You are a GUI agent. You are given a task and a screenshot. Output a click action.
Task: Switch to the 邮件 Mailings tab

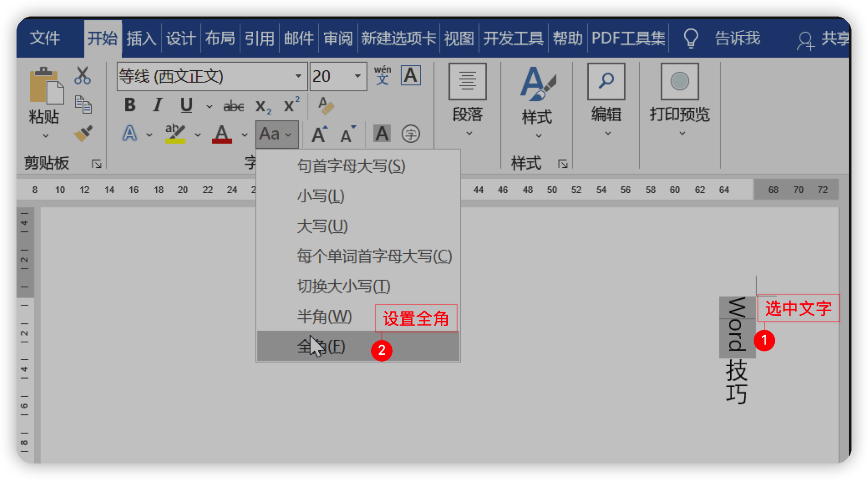(x=299, y=38)
